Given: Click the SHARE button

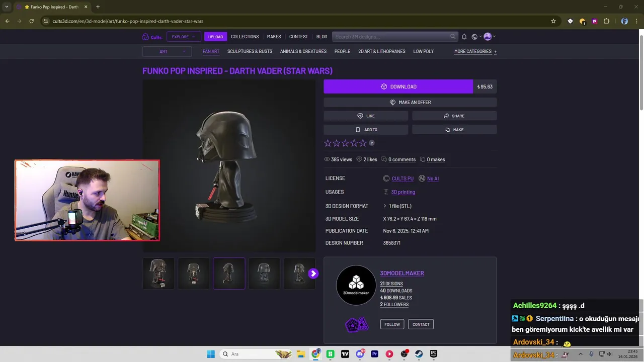Looking at the screenshot, I should point(454,116).
